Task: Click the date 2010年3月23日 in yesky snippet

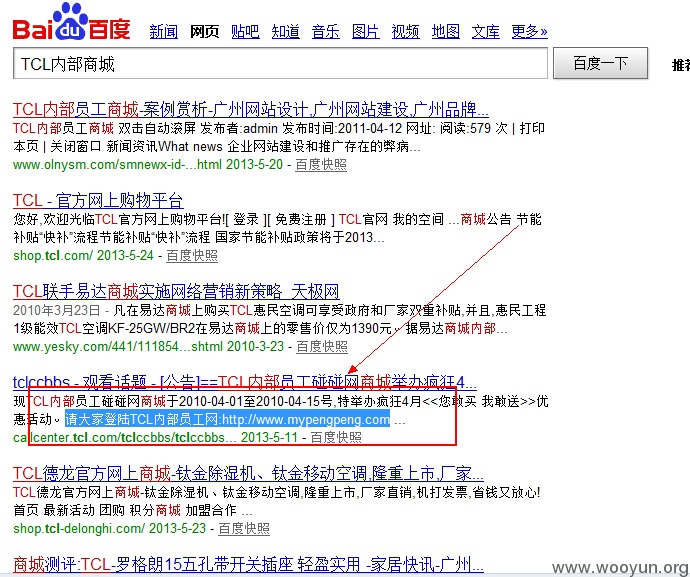Action: coord(56,310)
